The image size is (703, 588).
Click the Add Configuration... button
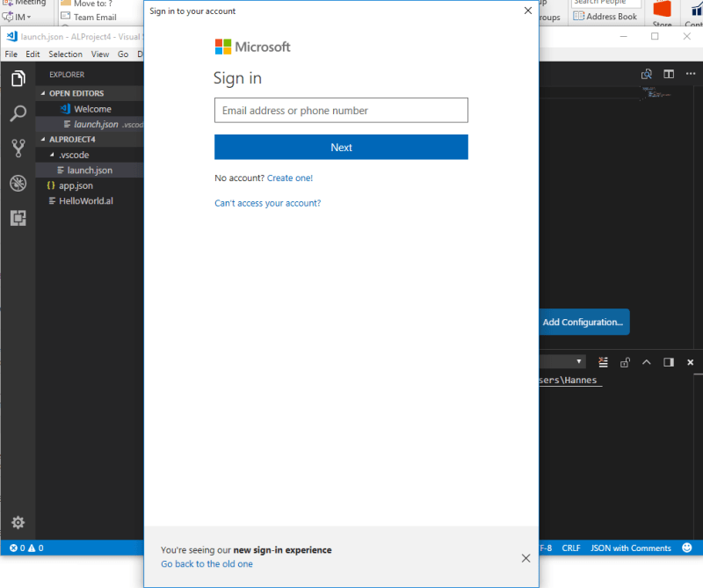point(583,322)
